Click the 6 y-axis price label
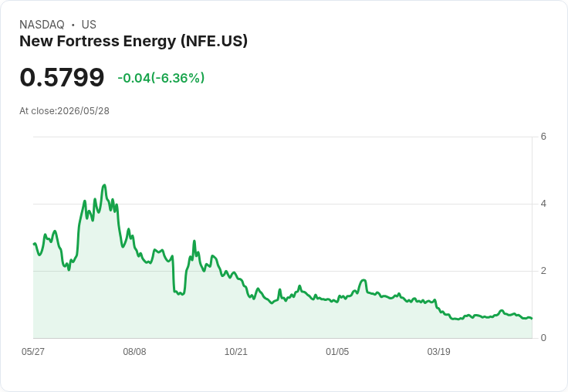The image size is (568, 392). (543, 137)
